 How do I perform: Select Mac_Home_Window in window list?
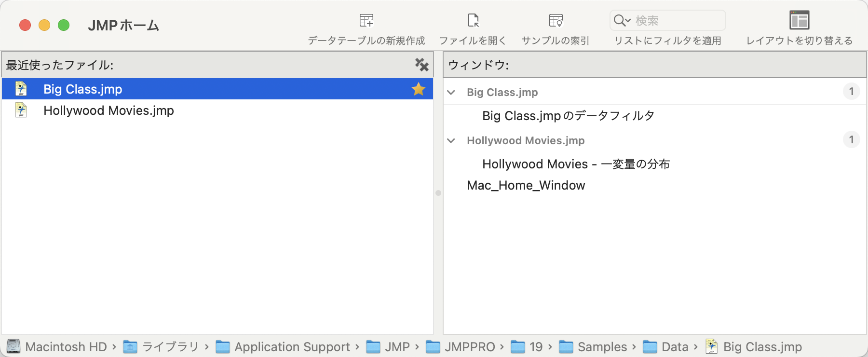coord(526,185)
